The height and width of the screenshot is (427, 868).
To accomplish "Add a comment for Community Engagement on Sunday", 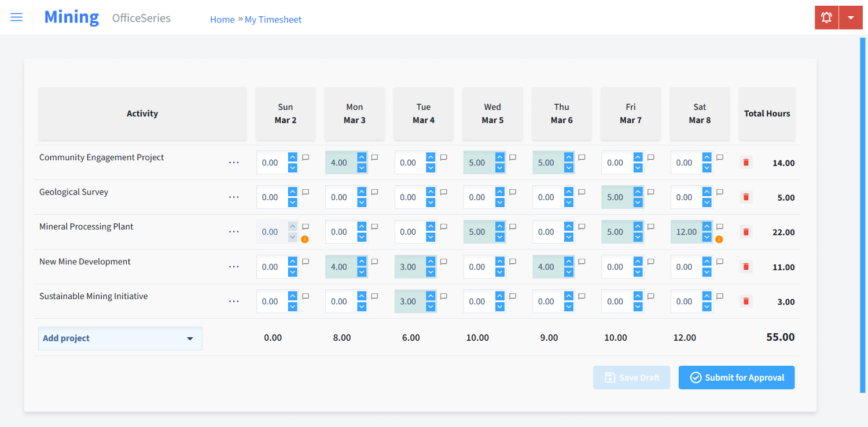I will coord(306,157).
